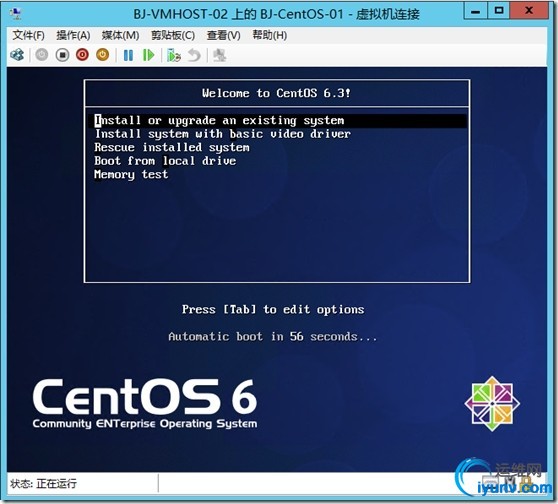Click the 'Welcome to CentOS 6.3!' heading
The image size is (558, 504).
277,93
